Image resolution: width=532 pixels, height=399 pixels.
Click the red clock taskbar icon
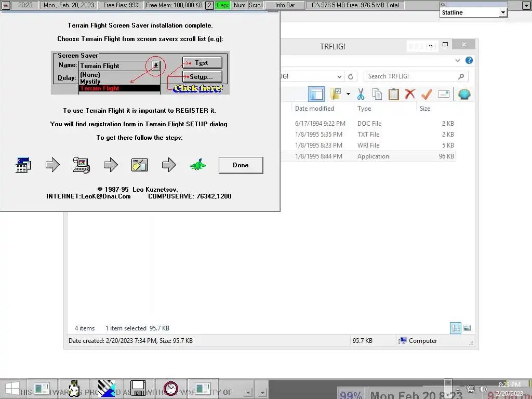click(170, 389)
